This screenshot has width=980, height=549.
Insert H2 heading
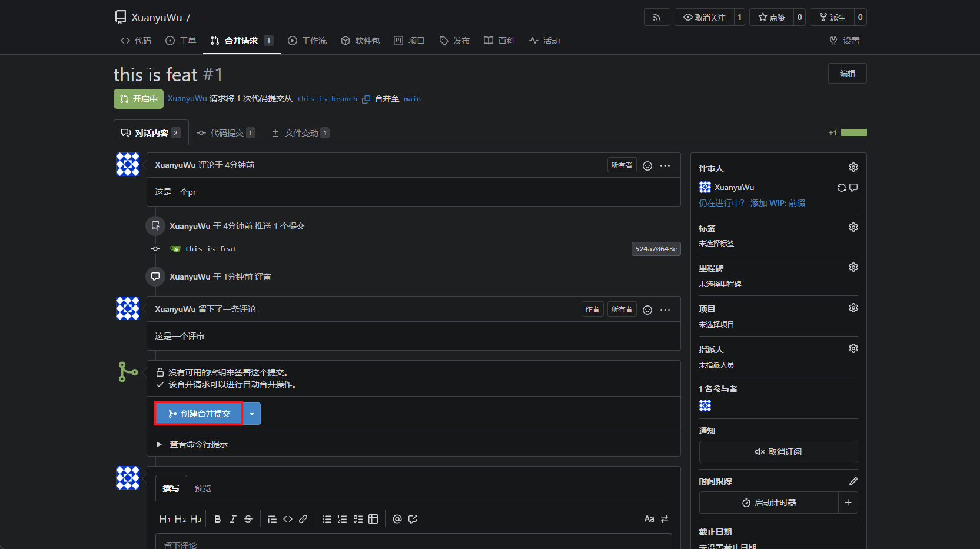(x=180, y=519)
